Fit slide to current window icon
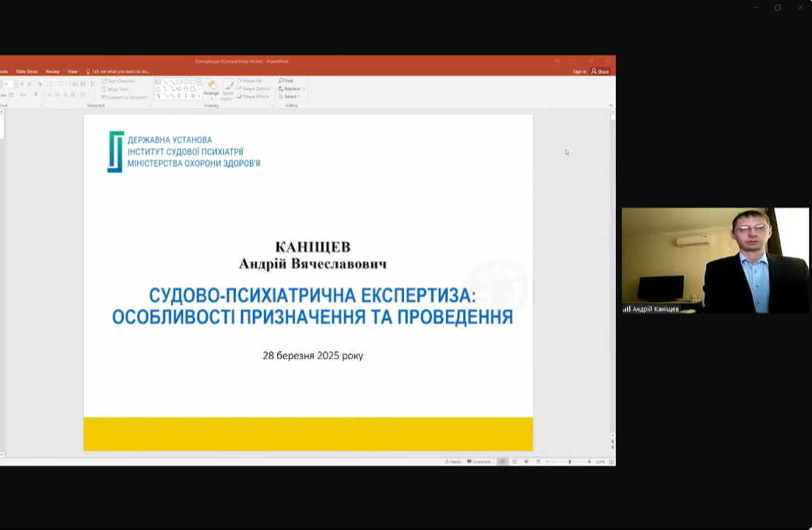Viewport: 812px width, 530px height. [612, 462]
